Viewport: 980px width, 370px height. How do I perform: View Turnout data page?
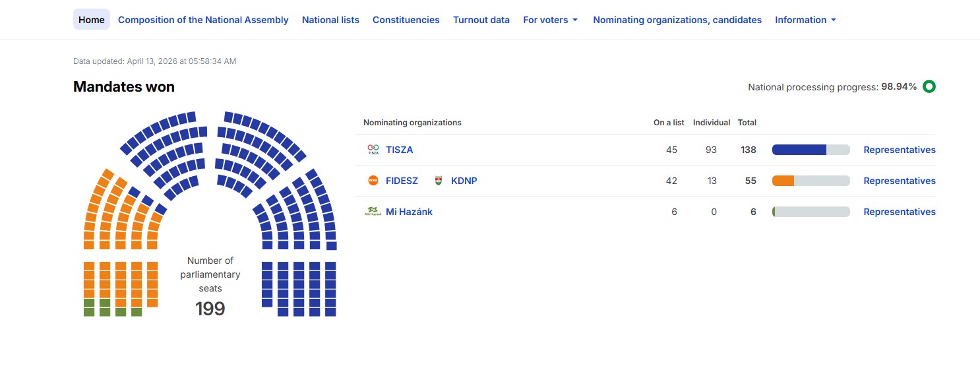[x=481, y=20]
